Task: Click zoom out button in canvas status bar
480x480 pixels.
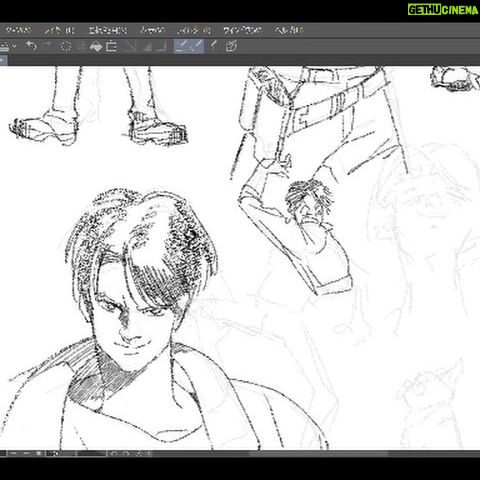Action: click(x=14, y=453)
